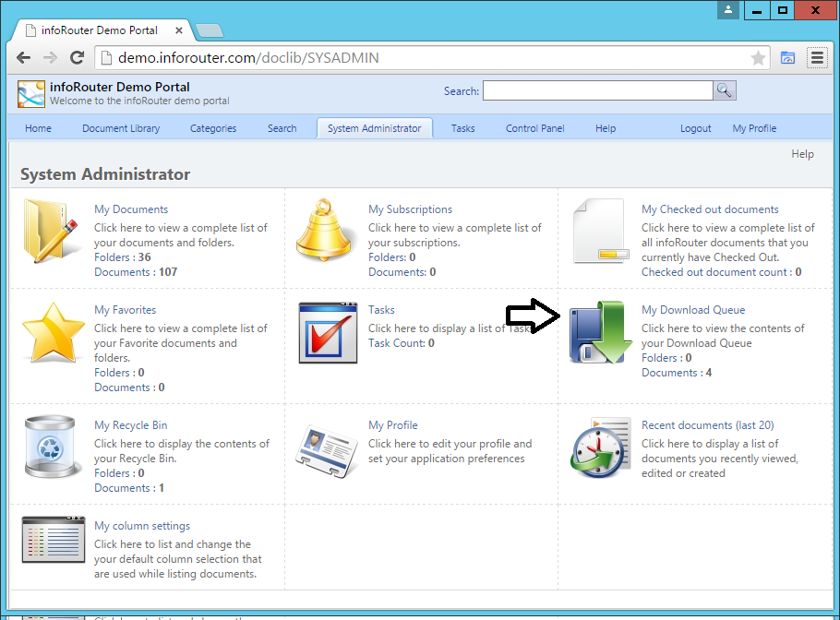
Task: Open the Chrome hamburger menu
Action: point(817,57)
